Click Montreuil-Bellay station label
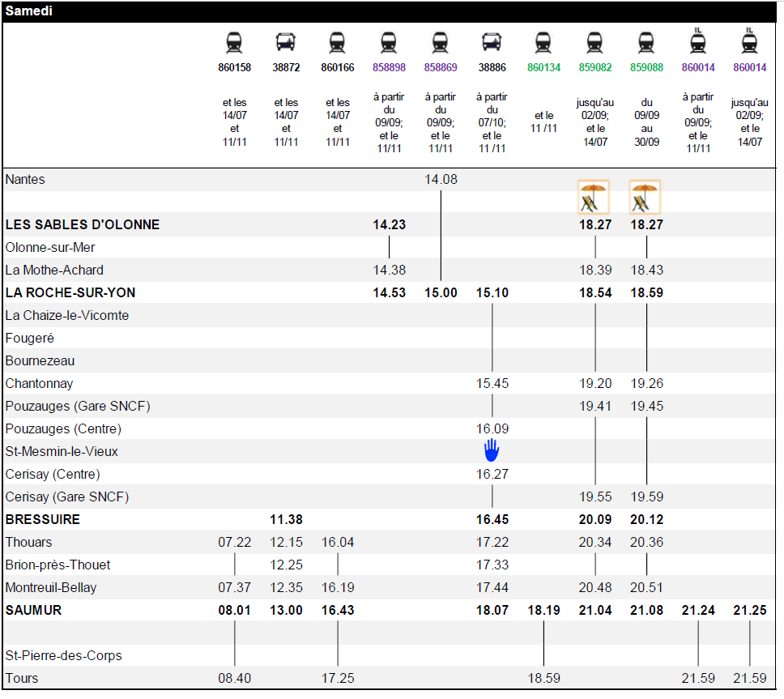This screenshot has width=784, height=699. [50, 588]
